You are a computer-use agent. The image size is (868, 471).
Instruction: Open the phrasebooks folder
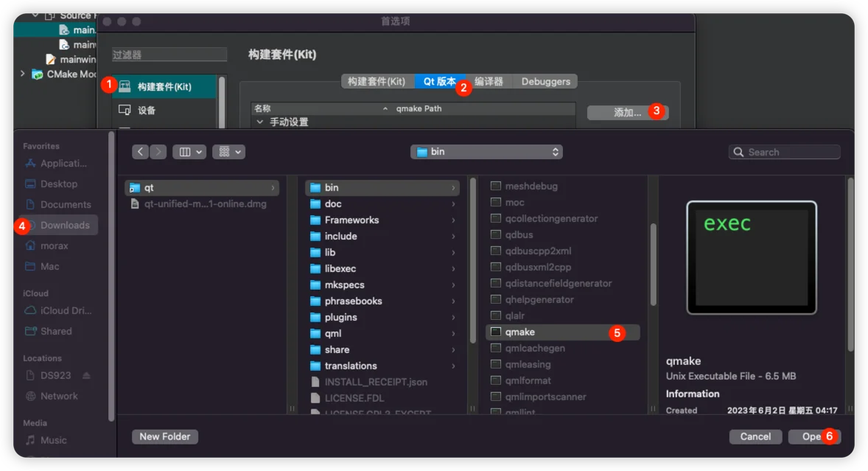[382, 301]
